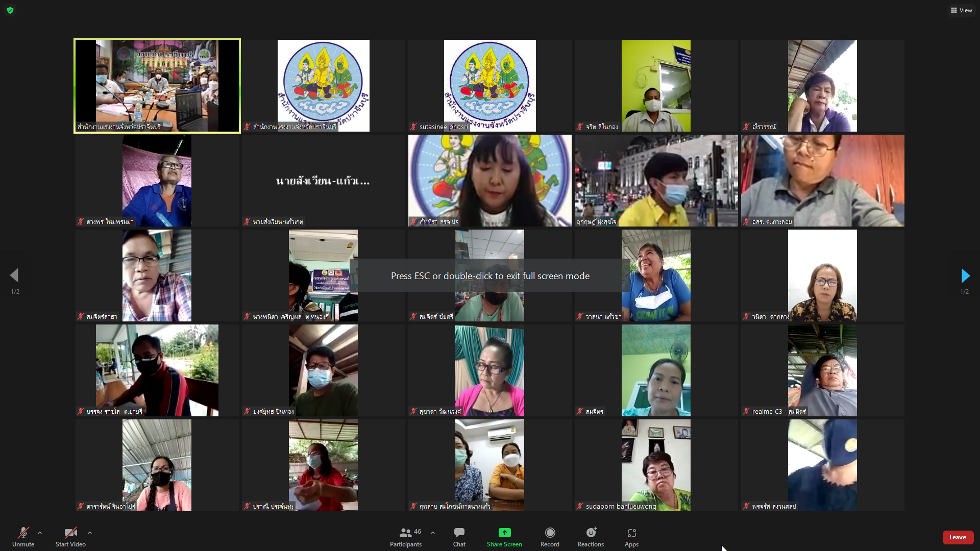Click the realme C3 participant tile
This screenshot has width=980, height=551.
coord(822,370)
